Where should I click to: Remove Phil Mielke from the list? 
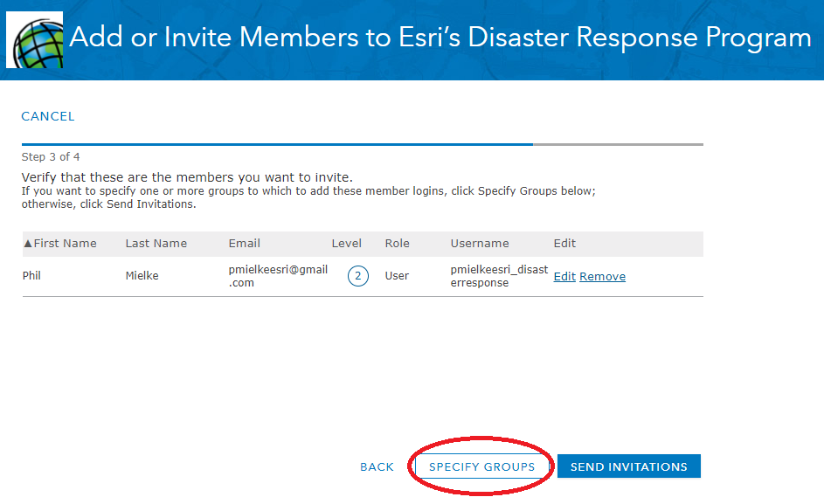(602, 276)
